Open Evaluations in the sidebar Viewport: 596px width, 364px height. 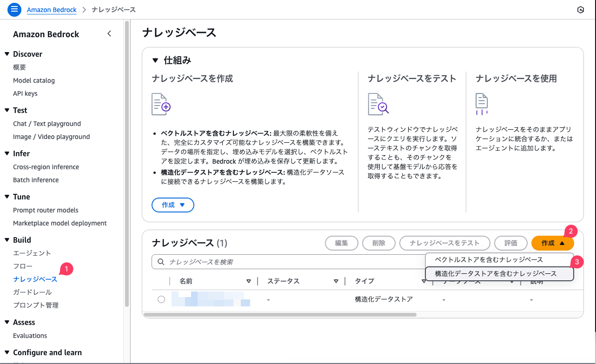point(30,336)
